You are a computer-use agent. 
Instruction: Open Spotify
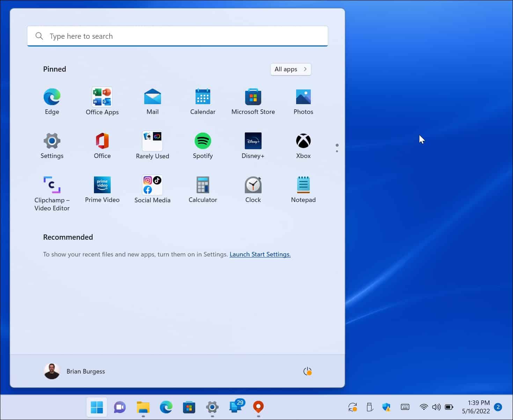coord(203,141)
